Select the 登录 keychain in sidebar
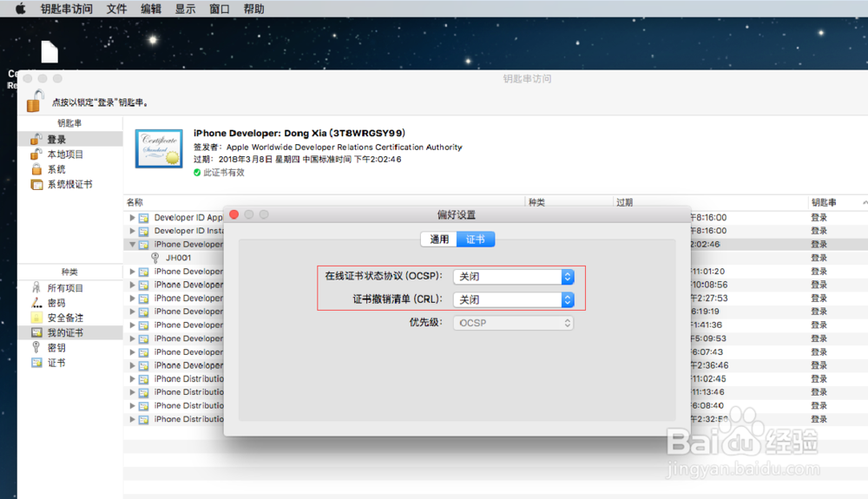 [x=69, y=139]
